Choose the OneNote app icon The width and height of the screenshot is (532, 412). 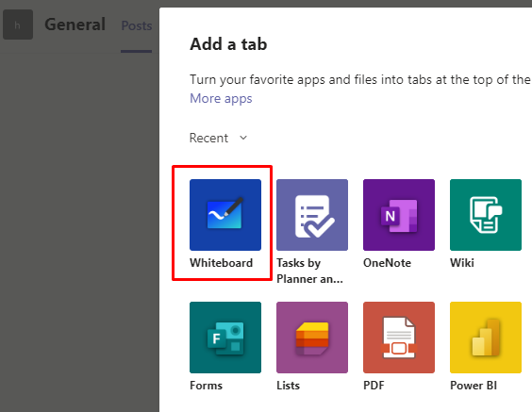399,215
